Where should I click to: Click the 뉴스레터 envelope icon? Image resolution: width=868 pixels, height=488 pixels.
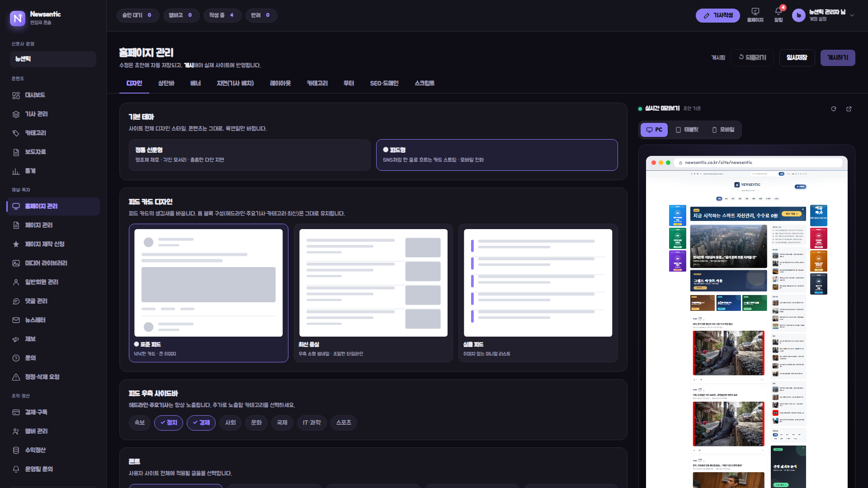tap(16, 320)
